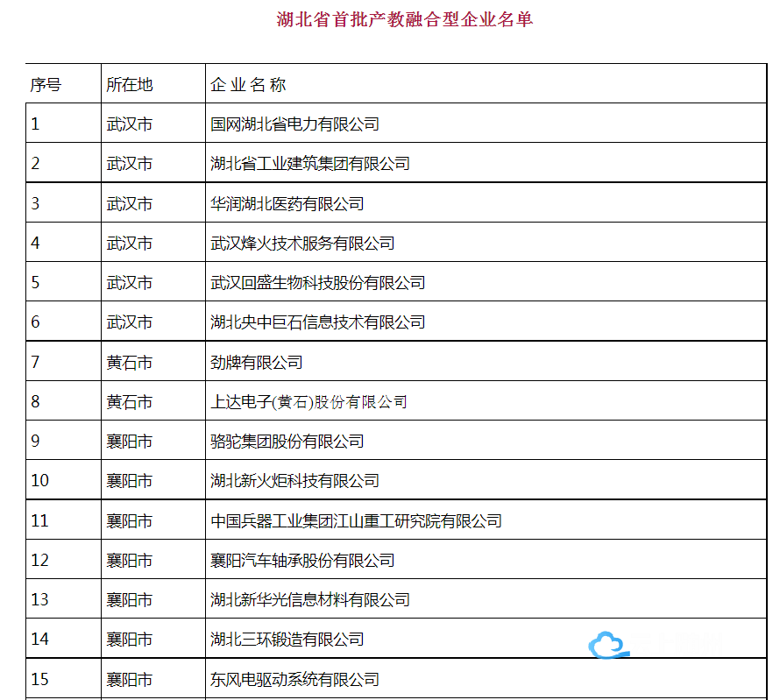Click 湖北省工业建筑集团有限公司 entry
The width and height of the screenshot is (780, 700).
tap(310, 164)
